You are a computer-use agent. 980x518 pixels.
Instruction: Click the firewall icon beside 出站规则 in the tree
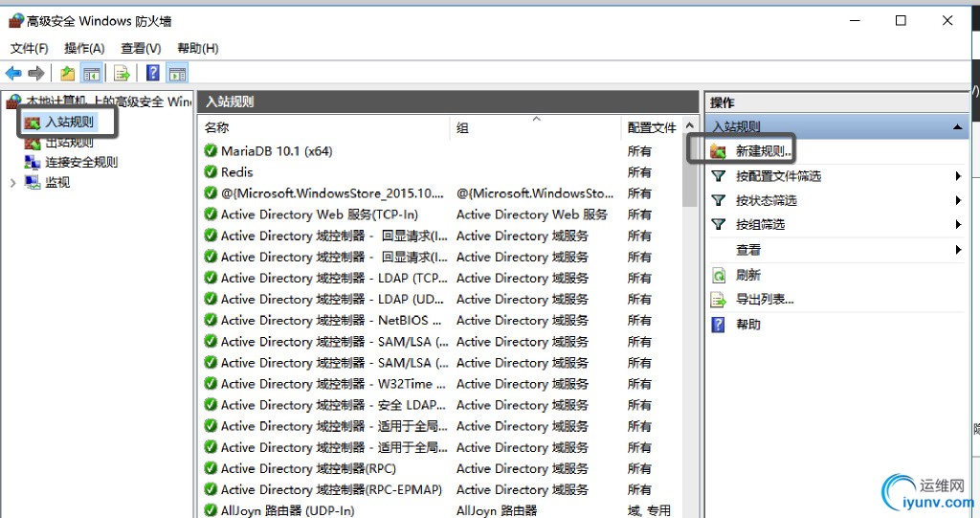point(32,143)
